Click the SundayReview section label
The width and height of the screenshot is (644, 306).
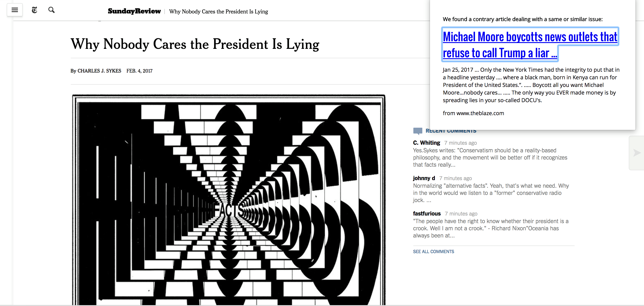tap(134, 11)
